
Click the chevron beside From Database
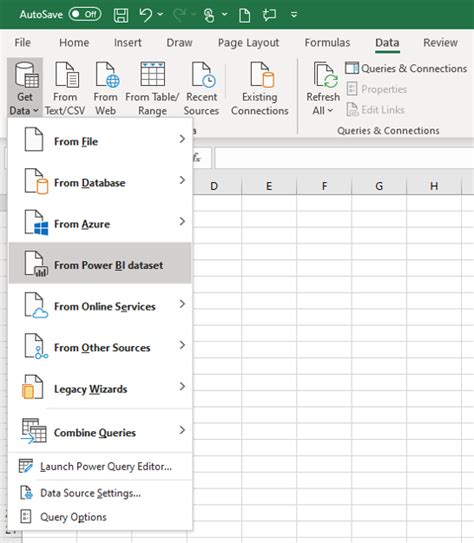click(182, 180)
